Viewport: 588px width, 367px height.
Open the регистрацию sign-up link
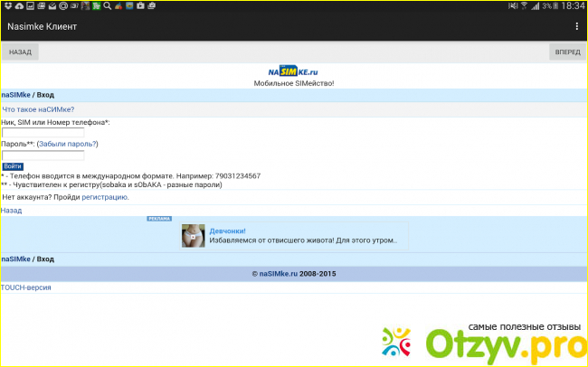(104, 196)
